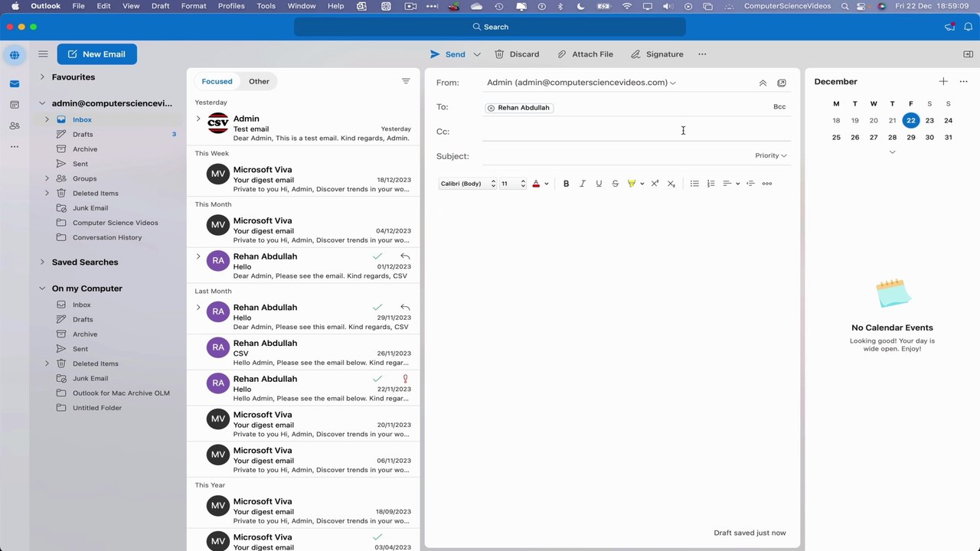Open the megaphone announcements icon
Viewport: 980px width, 551px height.
click(x=949, y=27)
